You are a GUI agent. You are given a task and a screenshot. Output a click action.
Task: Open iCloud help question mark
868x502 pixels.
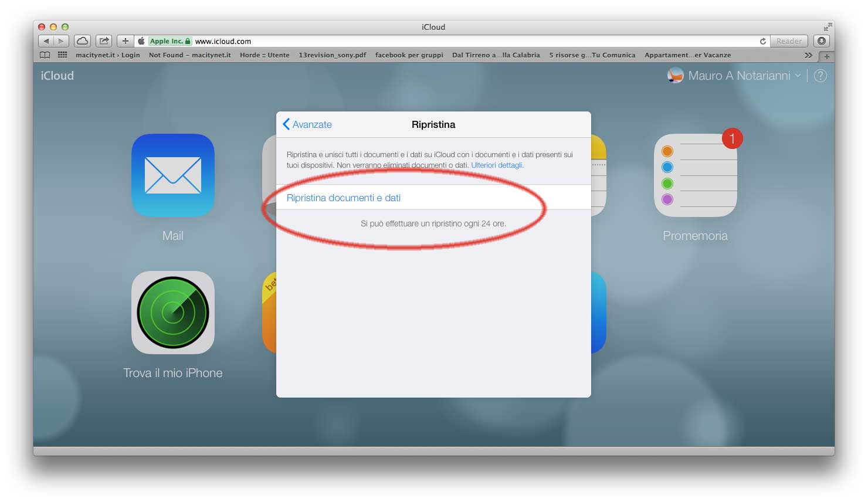[x=820, y=76]
